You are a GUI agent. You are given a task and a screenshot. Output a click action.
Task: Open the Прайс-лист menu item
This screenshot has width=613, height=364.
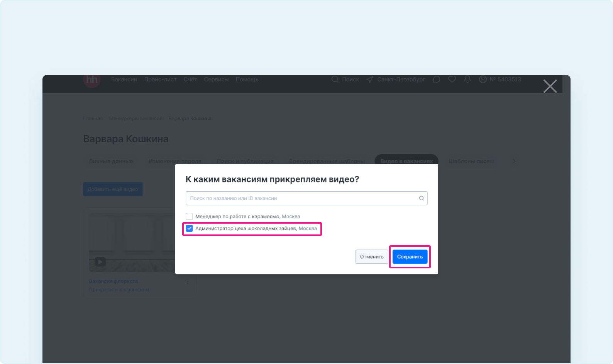[160, 79]
